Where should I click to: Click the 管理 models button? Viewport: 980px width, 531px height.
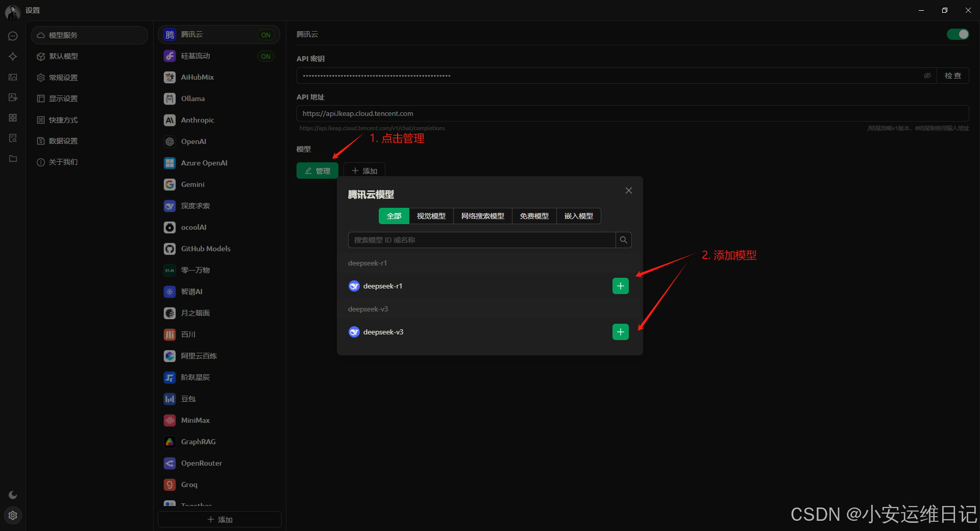317,171
